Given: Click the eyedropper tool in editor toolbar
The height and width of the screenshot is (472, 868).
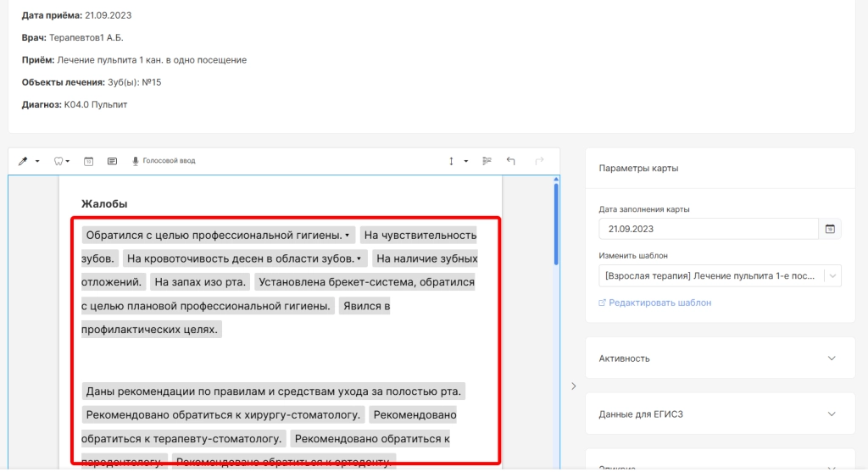Looking at the screenshot, I should [x=24, y=161].
